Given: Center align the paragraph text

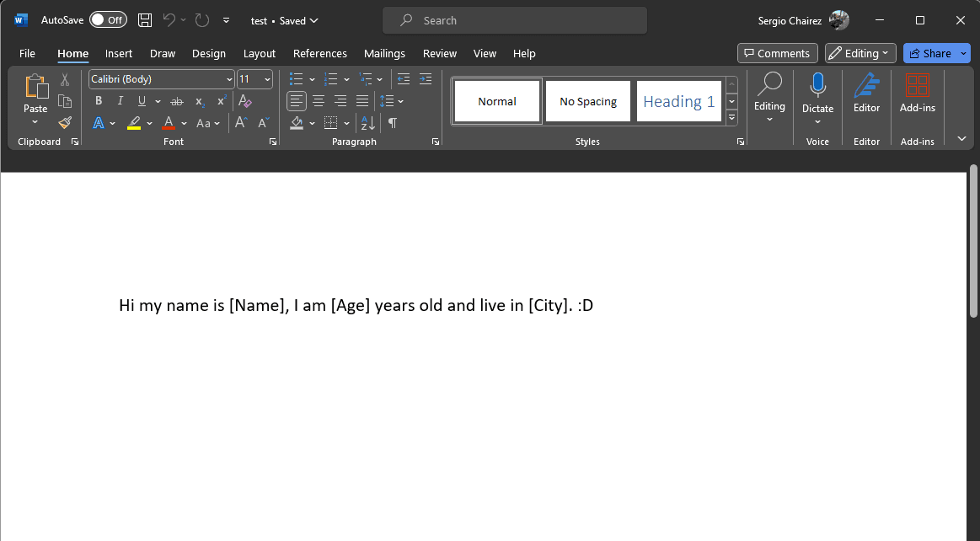Looking at the screenshot, I should click(x=319, y=101).
